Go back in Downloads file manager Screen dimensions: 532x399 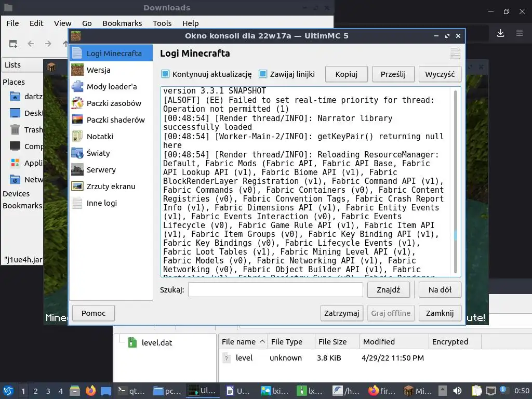[31, 44]
